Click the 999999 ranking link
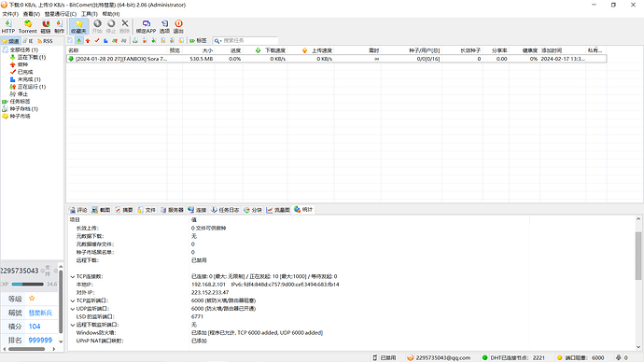This screenshot has width=644, height=362. coord(40,340)
